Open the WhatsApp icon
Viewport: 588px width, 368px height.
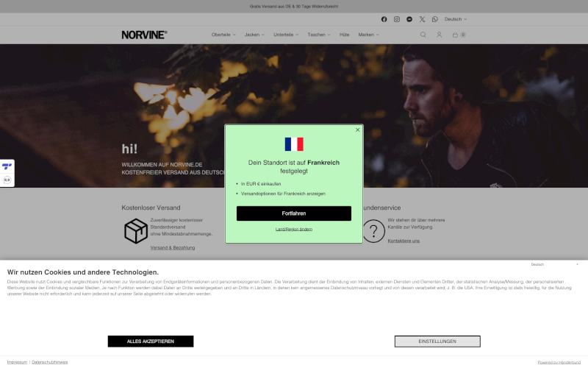point(435,19)
